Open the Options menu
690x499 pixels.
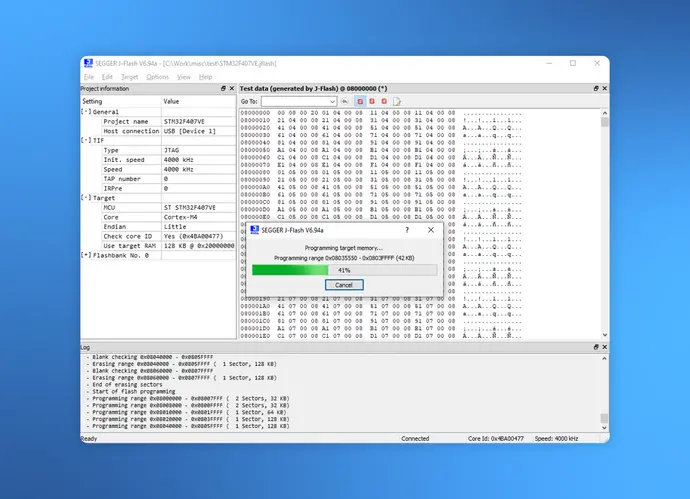(157, 77)
